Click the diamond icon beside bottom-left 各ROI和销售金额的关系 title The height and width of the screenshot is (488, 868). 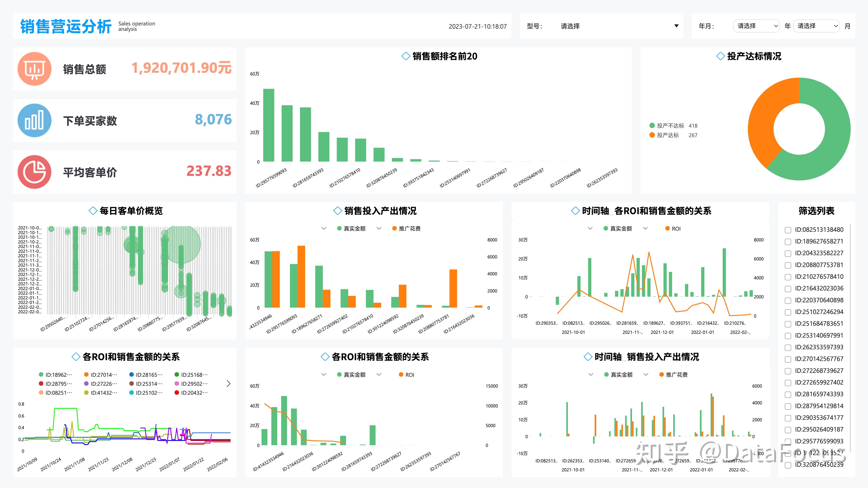(x=75, y=357)
